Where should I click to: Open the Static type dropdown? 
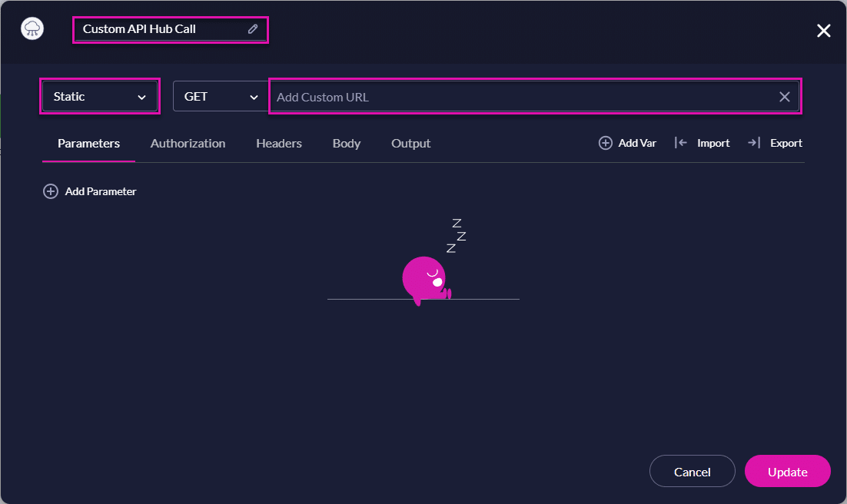99,96
